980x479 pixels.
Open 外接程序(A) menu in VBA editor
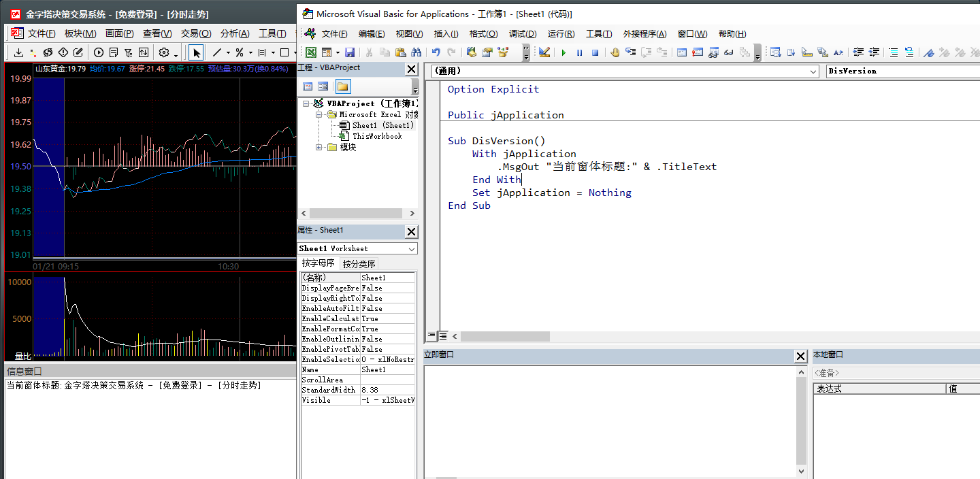point(647,34)
